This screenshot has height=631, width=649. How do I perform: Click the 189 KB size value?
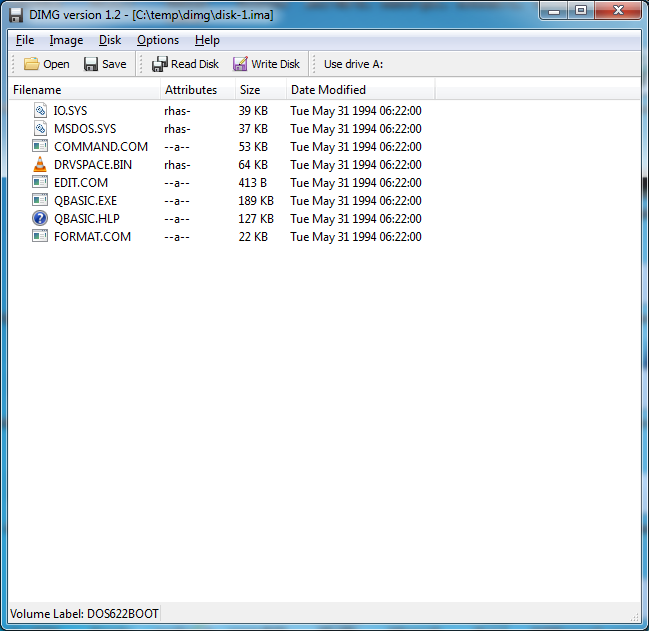pos(256,201)
